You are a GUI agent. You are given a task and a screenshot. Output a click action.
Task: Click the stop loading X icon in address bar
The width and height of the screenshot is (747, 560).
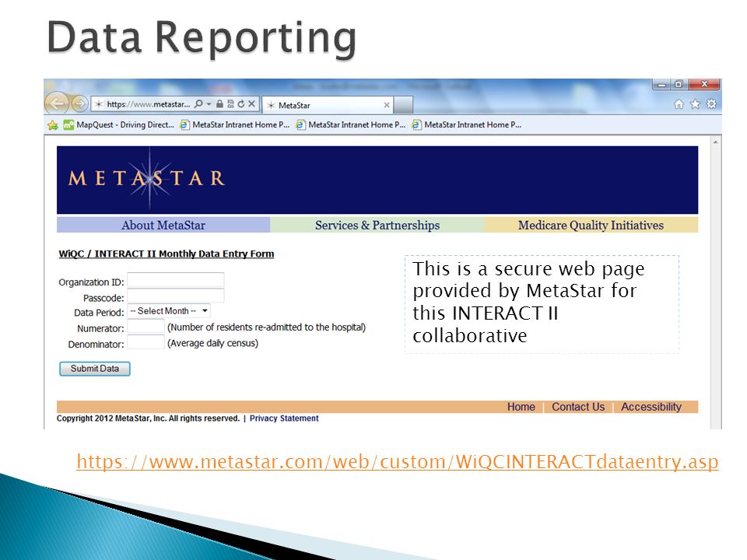[x=251, y=103]
